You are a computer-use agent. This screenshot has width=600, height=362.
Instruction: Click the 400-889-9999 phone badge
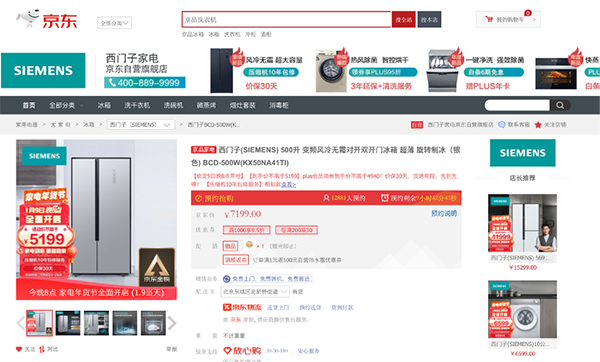145,83
